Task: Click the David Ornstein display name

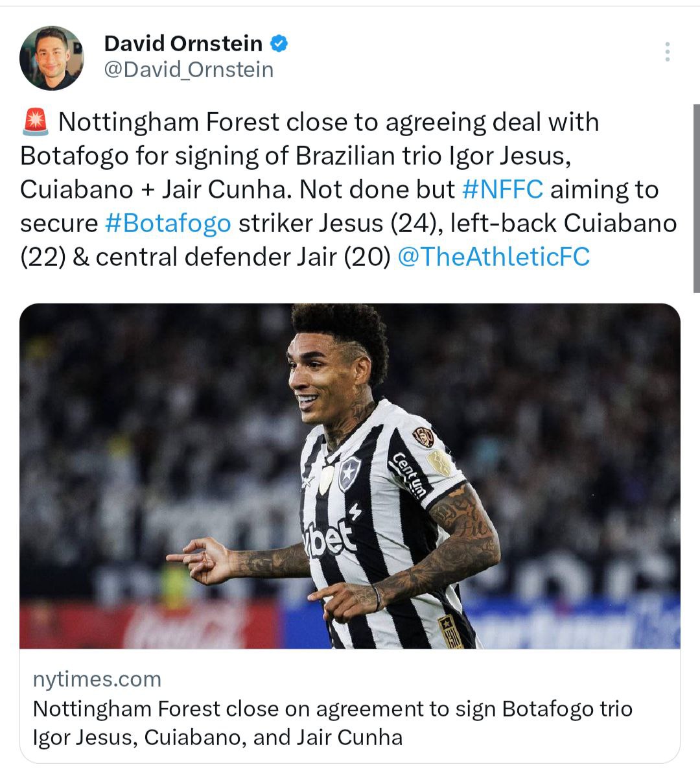Action: 183,43
